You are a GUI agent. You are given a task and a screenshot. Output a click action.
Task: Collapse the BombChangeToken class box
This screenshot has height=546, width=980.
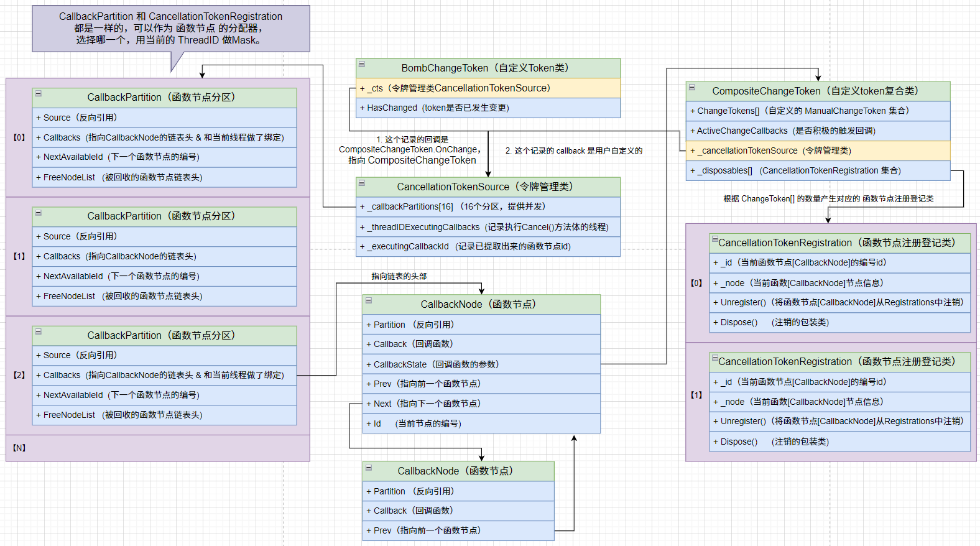pos(361,64)
